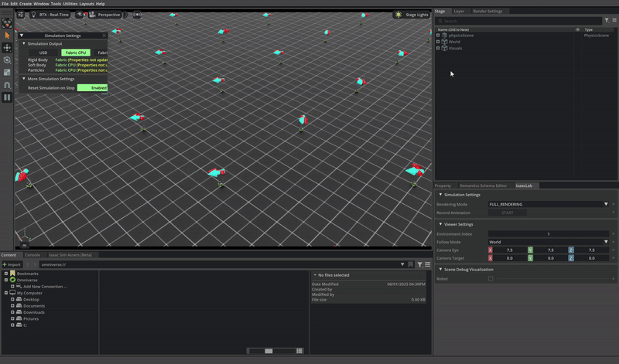Image resolution: width=619 pixels, height=364 pixels.
Task: Select the Rotate tool in the left toolbar
Action: pyautogui.click(x=7, y=60)
